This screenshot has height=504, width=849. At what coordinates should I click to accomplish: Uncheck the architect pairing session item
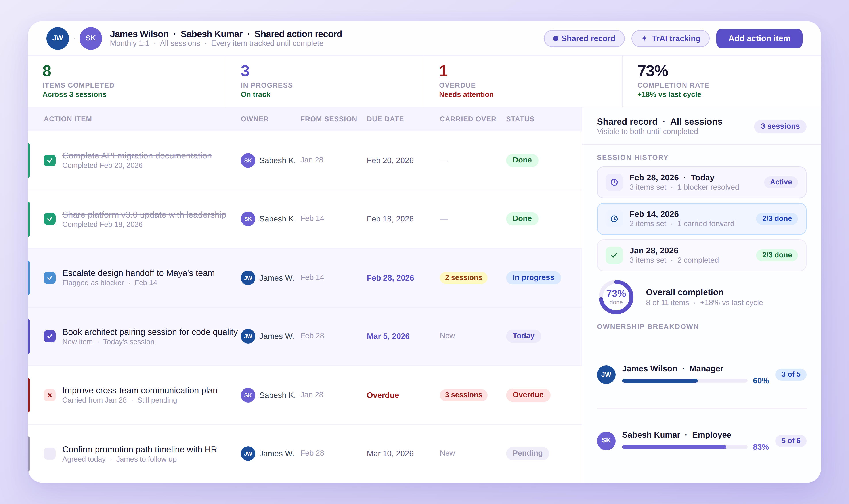50,336
